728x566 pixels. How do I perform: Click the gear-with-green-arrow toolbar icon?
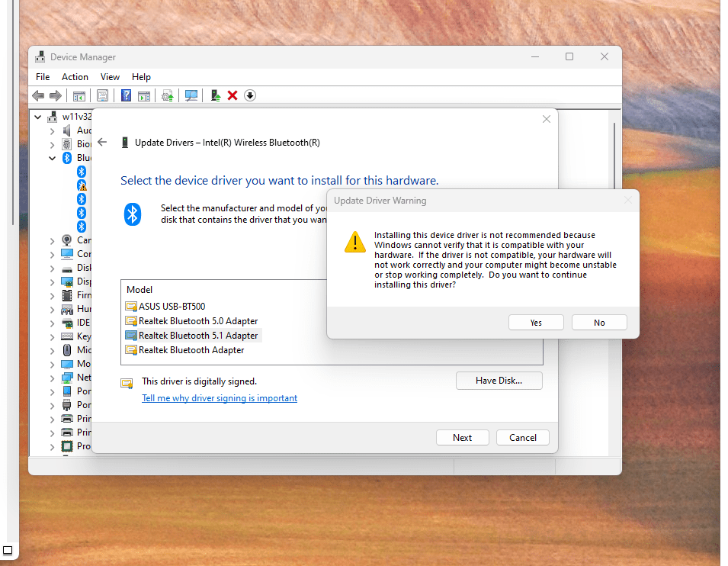pos(168,95)
